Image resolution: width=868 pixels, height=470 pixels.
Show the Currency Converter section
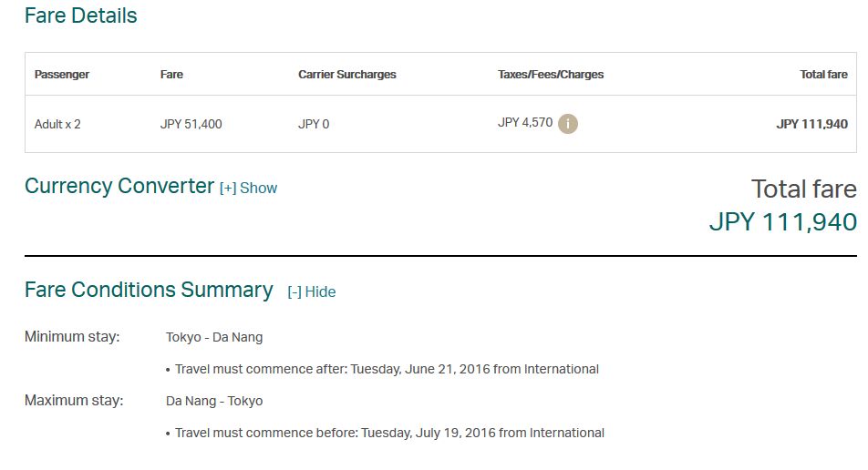point(249,188)
